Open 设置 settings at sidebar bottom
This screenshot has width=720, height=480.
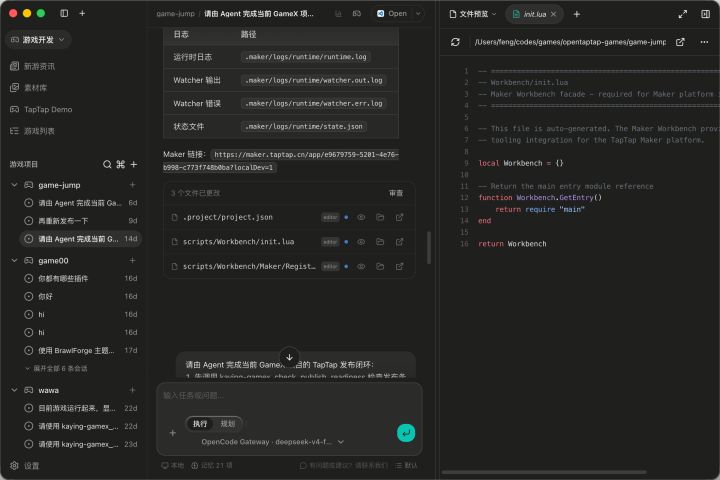click(x=25, y=466)
